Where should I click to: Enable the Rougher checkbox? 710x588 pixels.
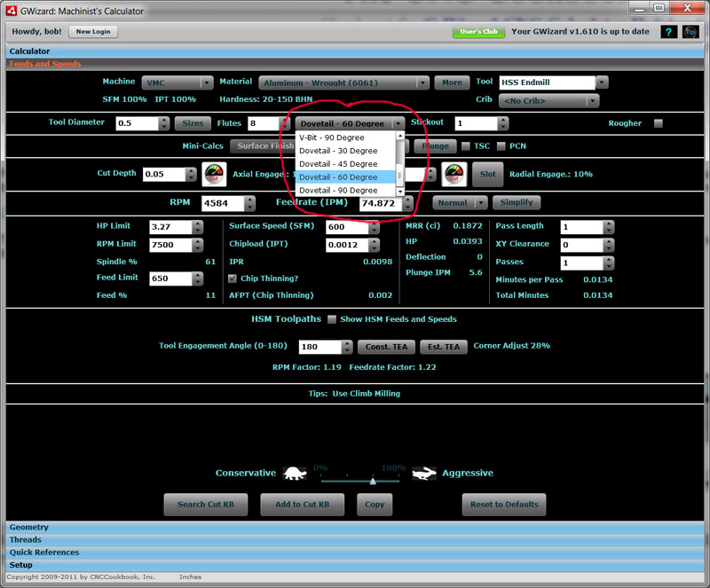pos(659,122)
